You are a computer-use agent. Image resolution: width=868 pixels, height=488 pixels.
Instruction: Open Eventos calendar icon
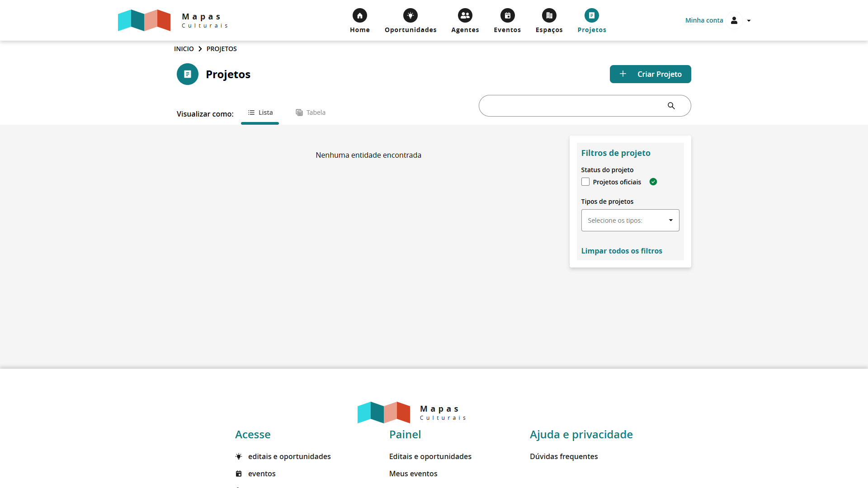coord(507,16)
